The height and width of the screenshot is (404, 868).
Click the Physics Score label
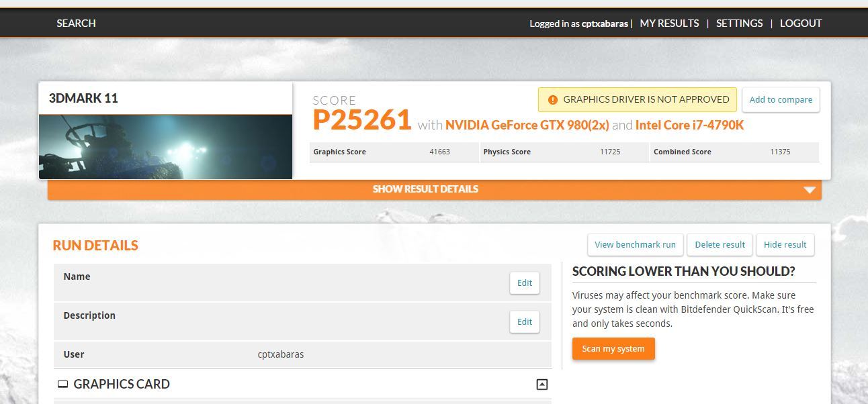tap(507, 152)
